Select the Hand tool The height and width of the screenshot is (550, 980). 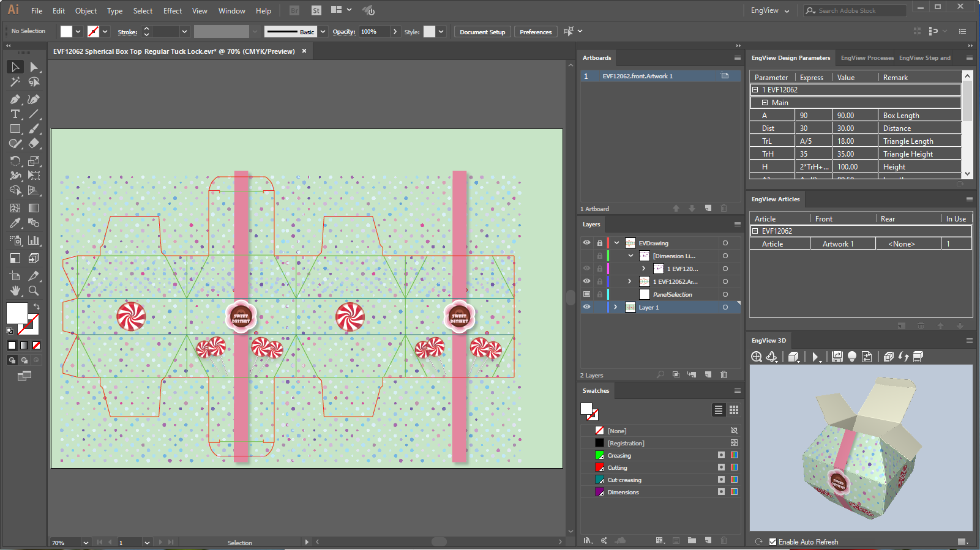[15, 291]
